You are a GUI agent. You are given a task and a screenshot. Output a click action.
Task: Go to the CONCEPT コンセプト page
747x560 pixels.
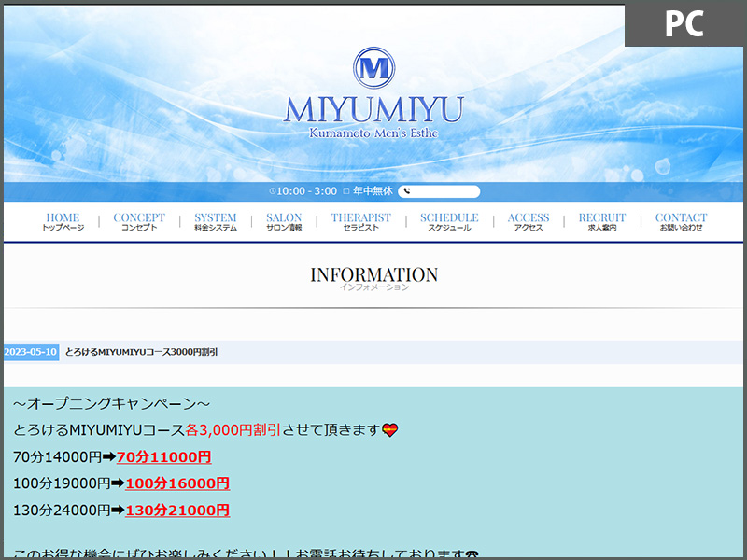pyautogui.click(x=139, y=222)
